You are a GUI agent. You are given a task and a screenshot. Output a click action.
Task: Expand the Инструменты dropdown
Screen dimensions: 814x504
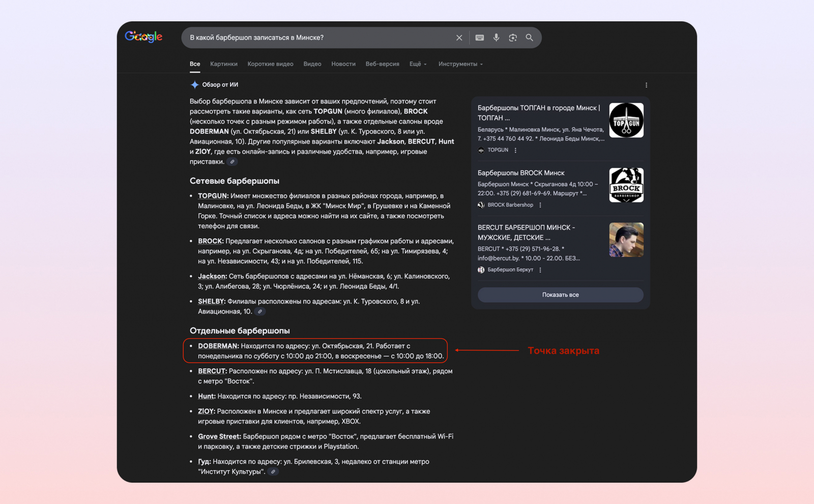point(460,64)
